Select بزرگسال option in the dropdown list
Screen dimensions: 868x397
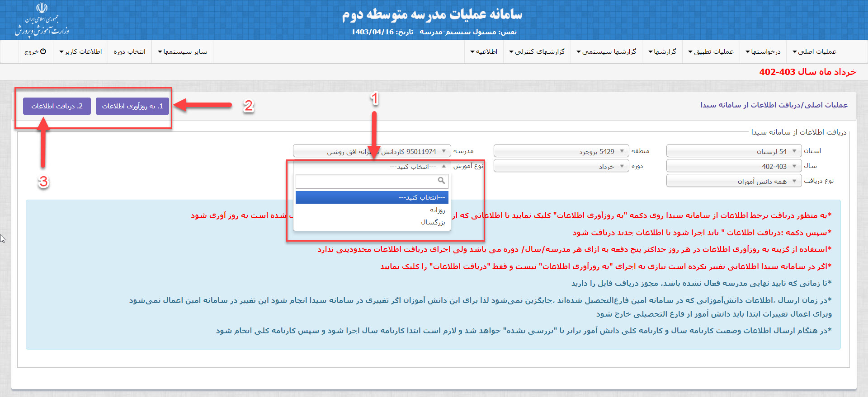433,222
